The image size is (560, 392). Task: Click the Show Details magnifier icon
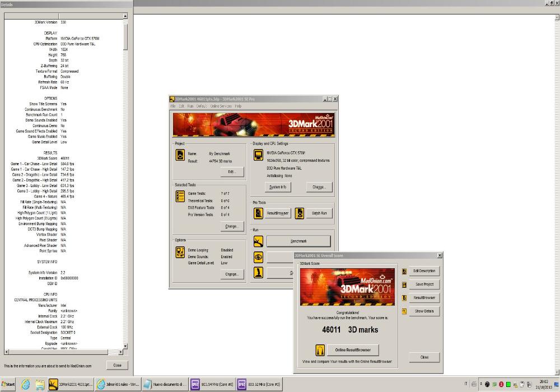pyautogui.click(x=404, y=311)
